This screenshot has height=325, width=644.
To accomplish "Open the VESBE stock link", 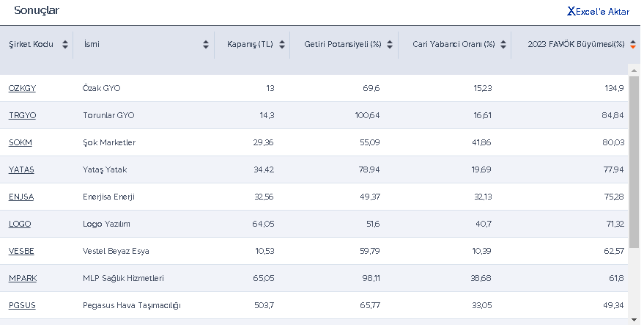I will (21, 251).
